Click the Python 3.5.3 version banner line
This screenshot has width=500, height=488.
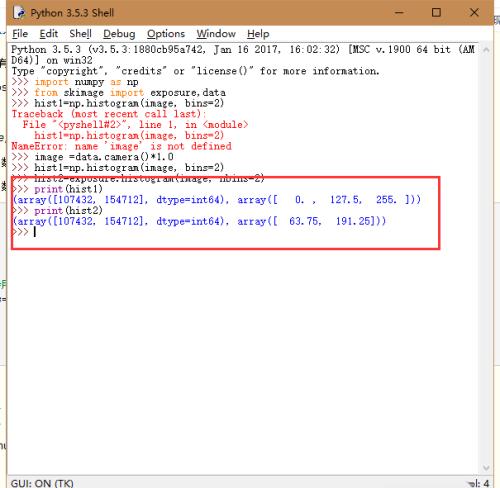[243, 50]
